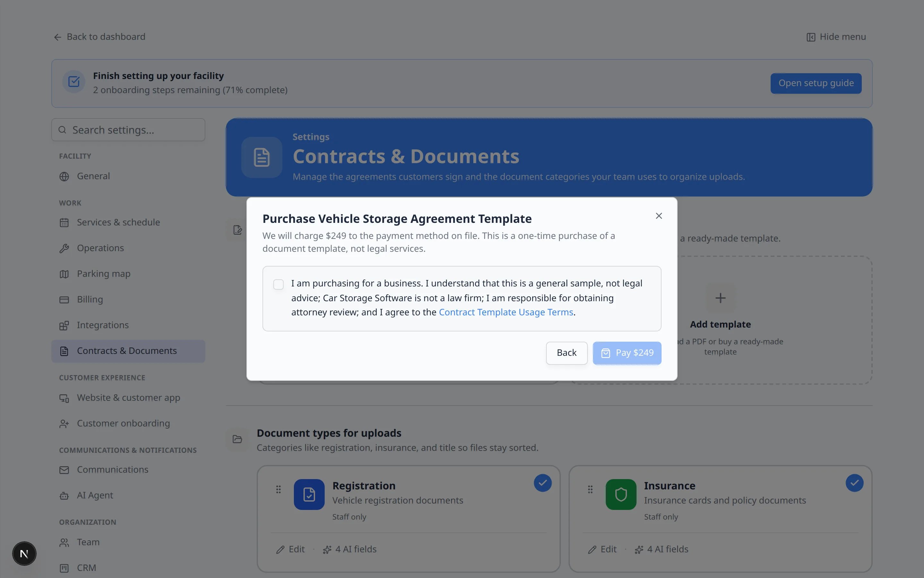Image resolution: width=924 pixels, height=578 pixels.
Task: Click the Back button in dialog
Action: 567,353
